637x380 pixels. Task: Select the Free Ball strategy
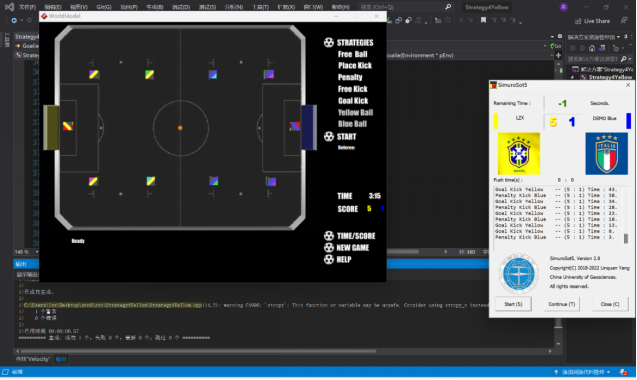[x=352, y=54]
